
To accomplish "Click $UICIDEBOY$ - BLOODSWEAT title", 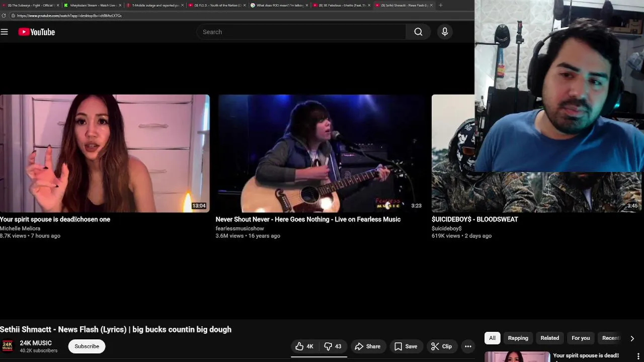I will 474,219.
